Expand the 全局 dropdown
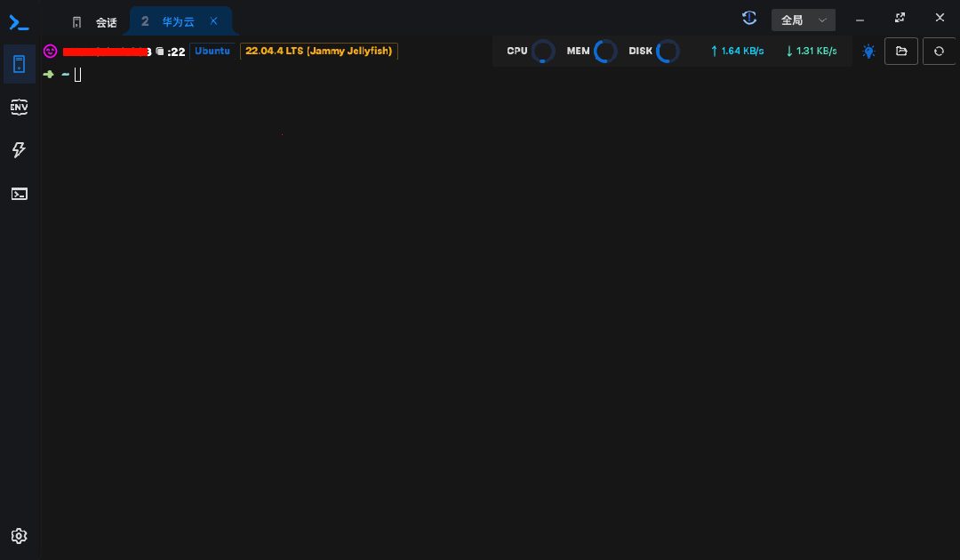The image size is (960, 560). (x=804, y=20)
